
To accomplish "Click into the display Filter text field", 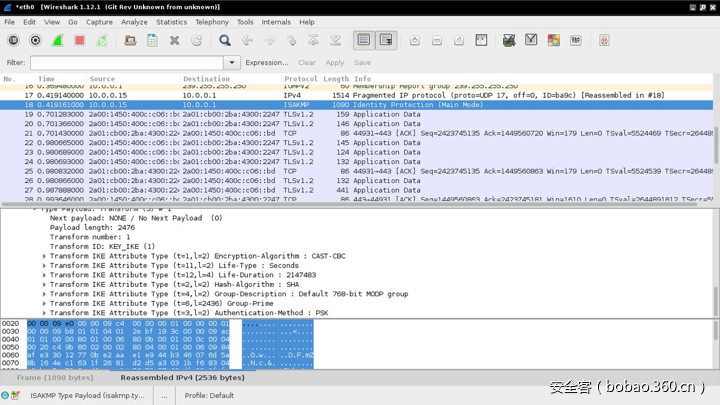I will (127, 62).
